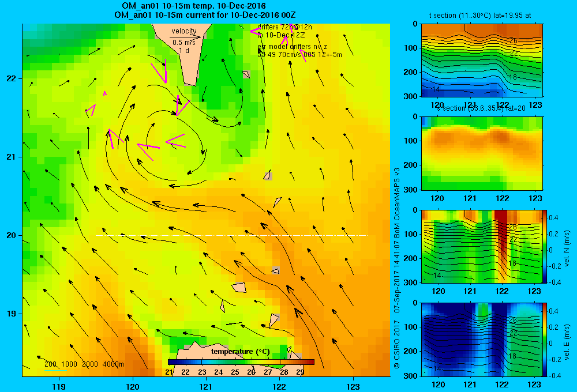This screenshot has height=392, width=577.
Task: Click the title line "OM_an01 10-15m temp. 10-Dec-2016"
Action: [x=193, y=6]
